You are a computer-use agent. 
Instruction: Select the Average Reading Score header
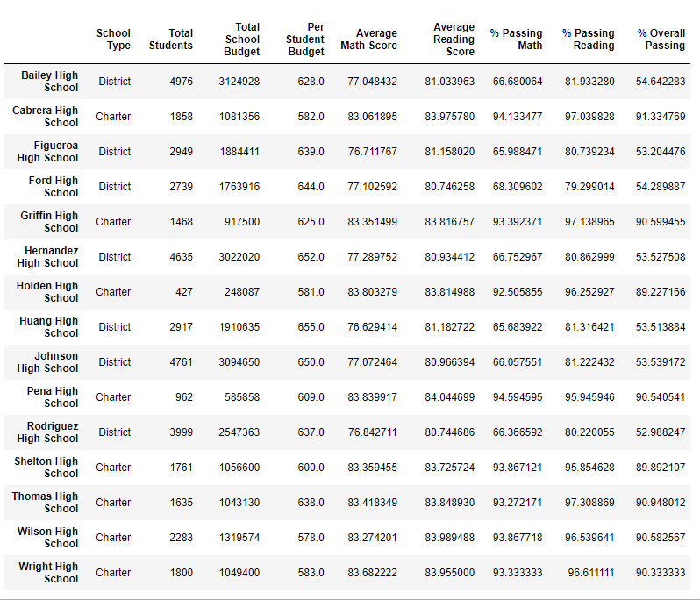pos(454,39)
